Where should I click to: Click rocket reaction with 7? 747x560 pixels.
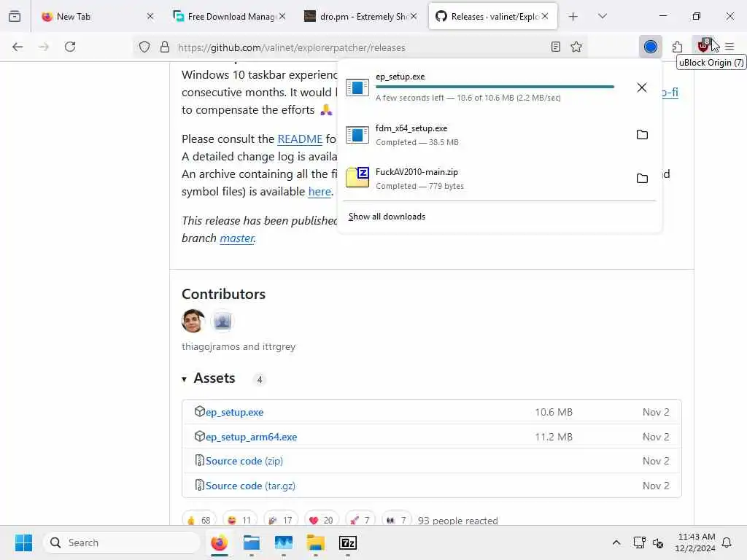click(x=360, y=520)
